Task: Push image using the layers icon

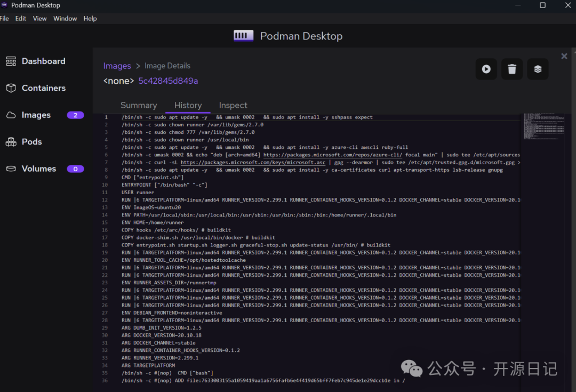Action: coord(538,69)
